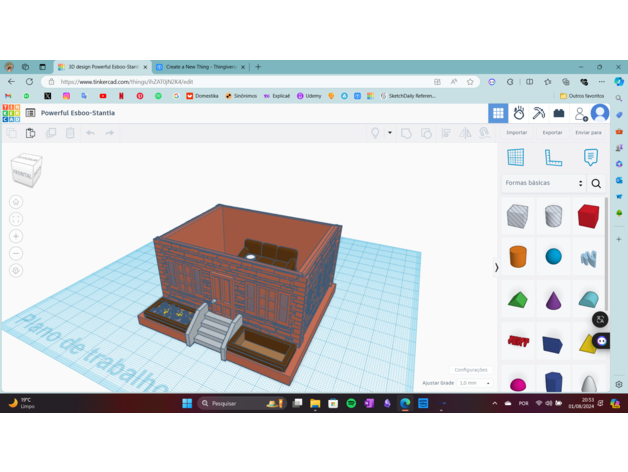Pick the red box shape
Screen dimensions: 628x472
pyautogui.click(x=588, y=216)
